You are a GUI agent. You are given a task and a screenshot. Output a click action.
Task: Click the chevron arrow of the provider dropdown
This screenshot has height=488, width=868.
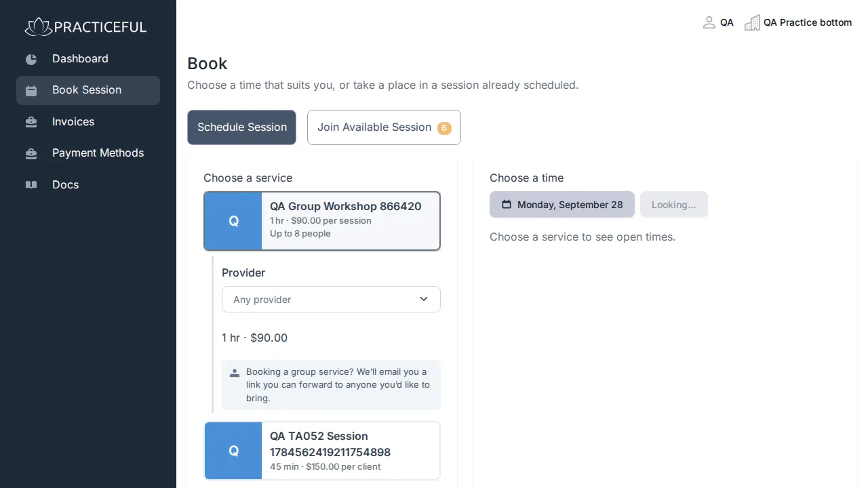pos(424,299)
